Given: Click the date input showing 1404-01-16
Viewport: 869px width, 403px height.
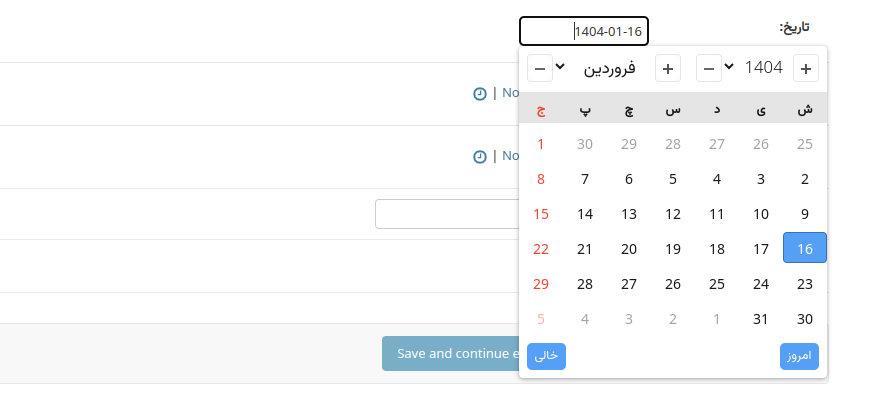Looking at the screenshot, I should click(584, 31).
